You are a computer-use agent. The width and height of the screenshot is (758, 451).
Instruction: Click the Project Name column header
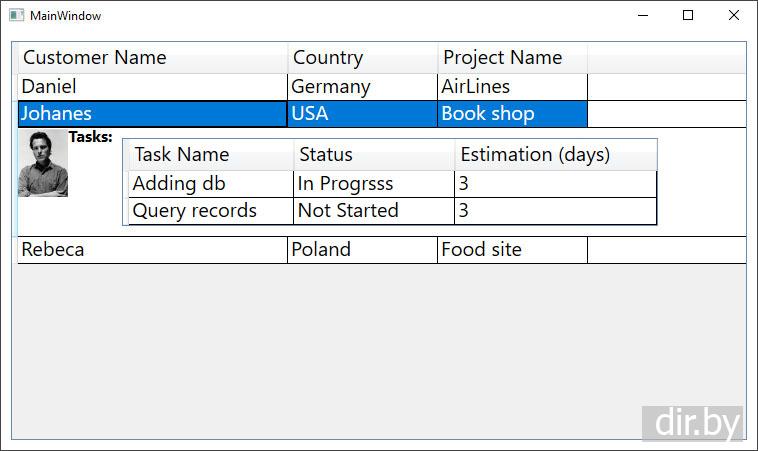(x=502, y=58)
